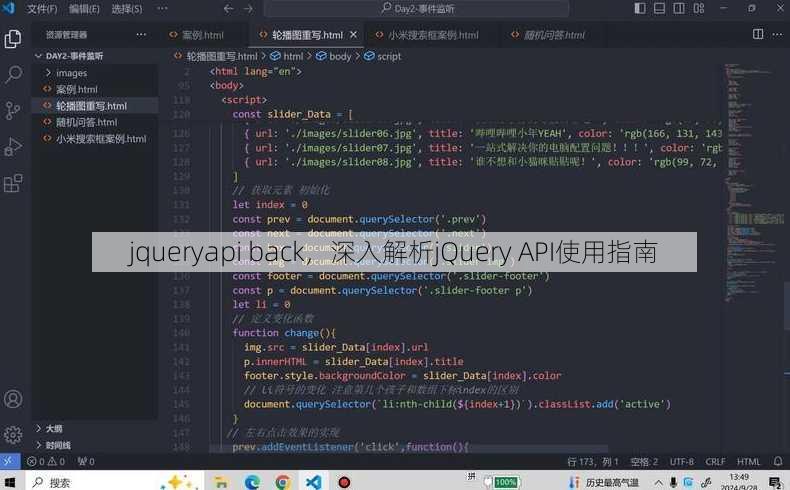The image size is (790, 490).
Task: Click the 行 173, 列 1 cursor position
Action: click(x=593, y=461)
